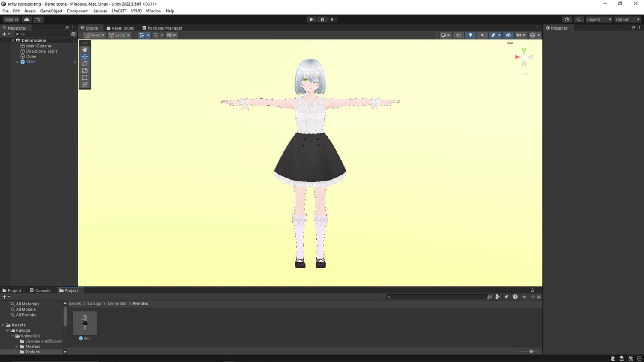This screenshot has height=362, width=644.
Task: Expand the Meshes folder in Project tree
Action: tap(17, 347)
